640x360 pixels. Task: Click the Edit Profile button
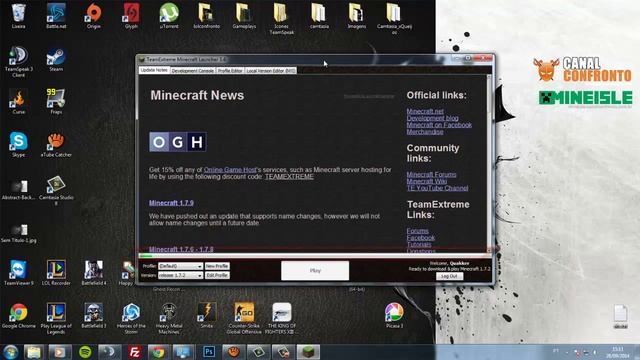point(217,276)
